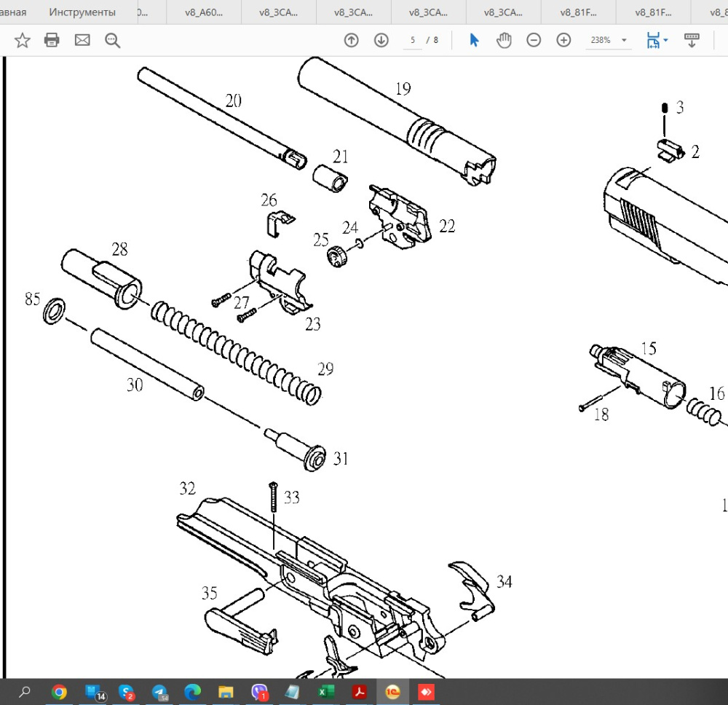Open the zoom level dropdown arrow
The image size is (728, 705).
point(624,40)
